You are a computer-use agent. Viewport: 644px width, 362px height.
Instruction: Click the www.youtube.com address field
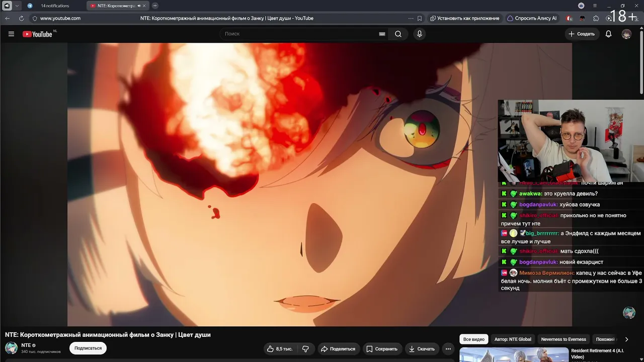[60, 18]
